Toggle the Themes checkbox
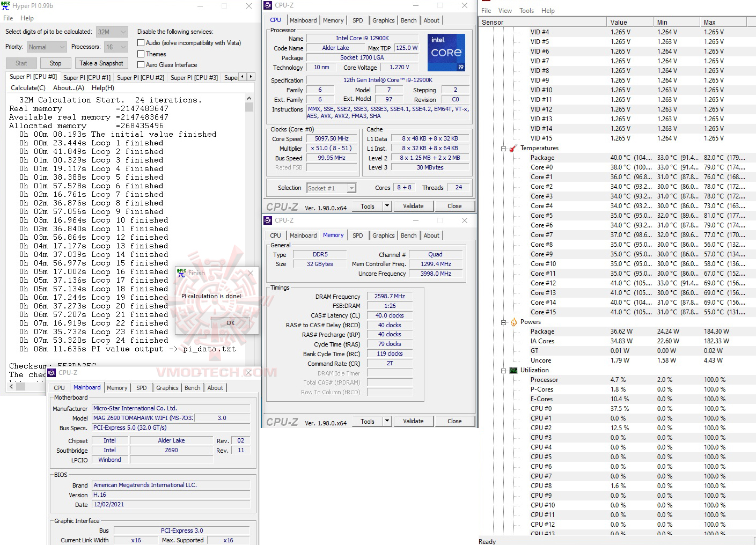 141,54
